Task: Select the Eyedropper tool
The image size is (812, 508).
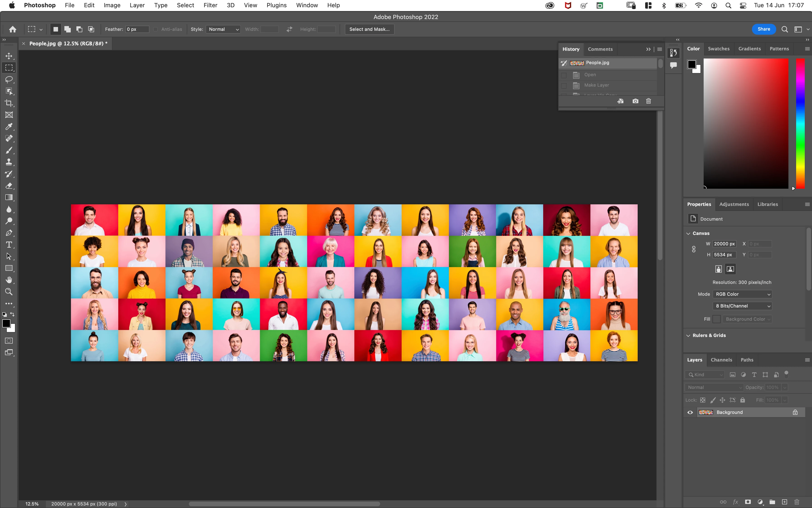Action: pyautogui.click(x=9, y=127)
